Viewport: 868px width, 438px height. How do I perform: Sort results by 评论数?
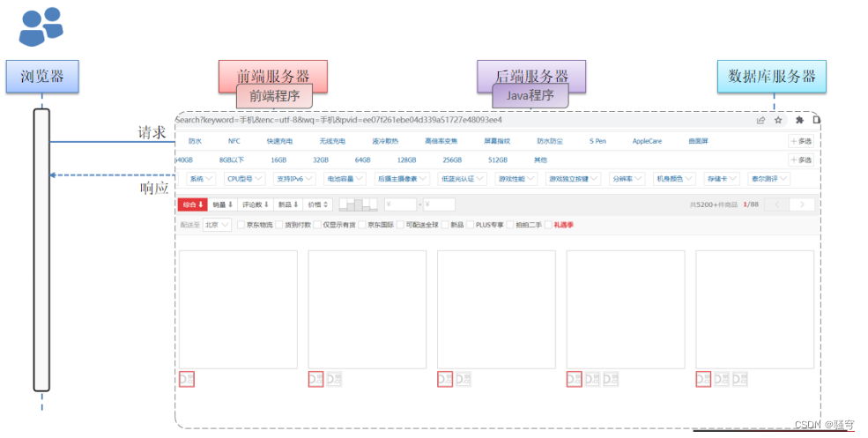click(256, 204)
